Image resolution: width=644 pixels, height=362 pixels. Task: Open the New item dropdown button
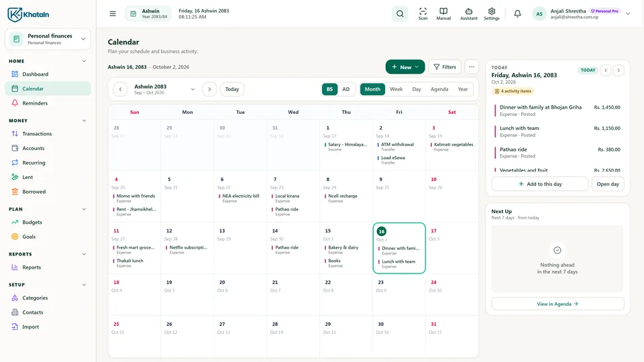pyautogui.click(x=405, y=67)
